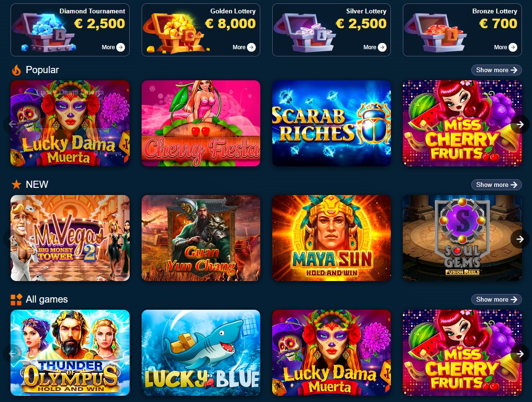
Task: Select the Guan Yun Chang game
Action: pyautogui.click(x=201, y=238)
